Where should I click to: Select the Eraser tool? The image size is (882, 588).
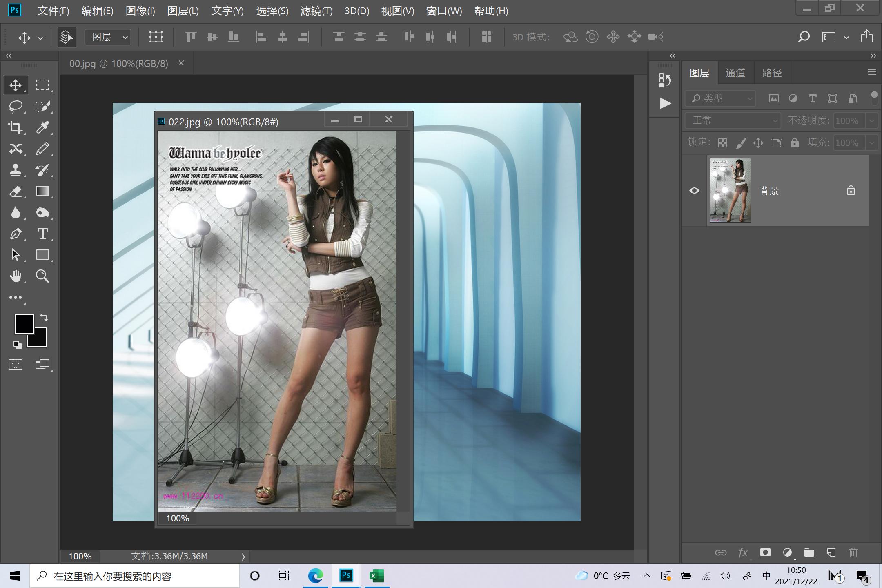click(x=16, y=192)
